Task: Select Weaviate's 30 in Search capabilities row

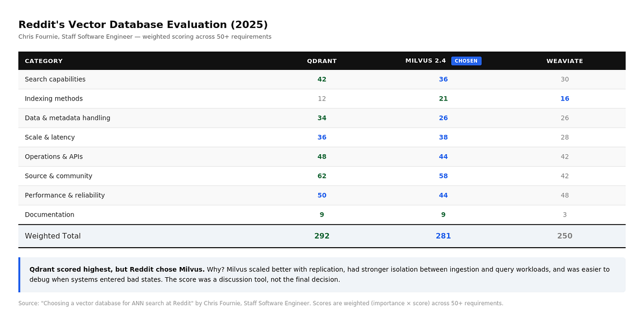Action: coord(565,79)
